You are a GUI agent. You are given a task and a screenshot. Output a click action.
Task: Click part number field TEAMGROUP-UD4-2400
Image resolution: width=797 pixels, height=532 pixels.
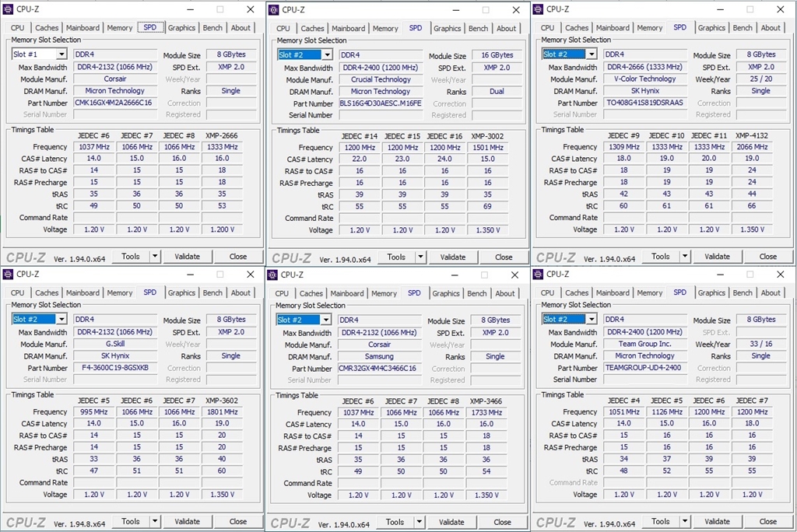click(645, 367)
